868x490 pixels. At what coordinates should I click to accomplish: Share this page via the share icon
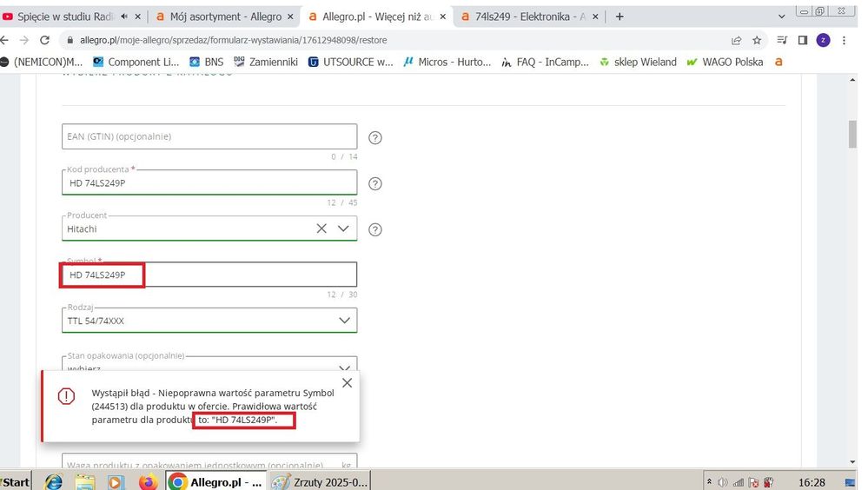(x=736, y=40)
